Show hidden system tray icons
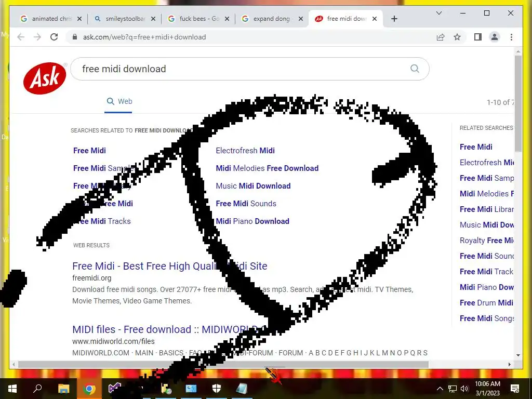The width and height of the screenshot is (532, 399). (x=440, y=389)
